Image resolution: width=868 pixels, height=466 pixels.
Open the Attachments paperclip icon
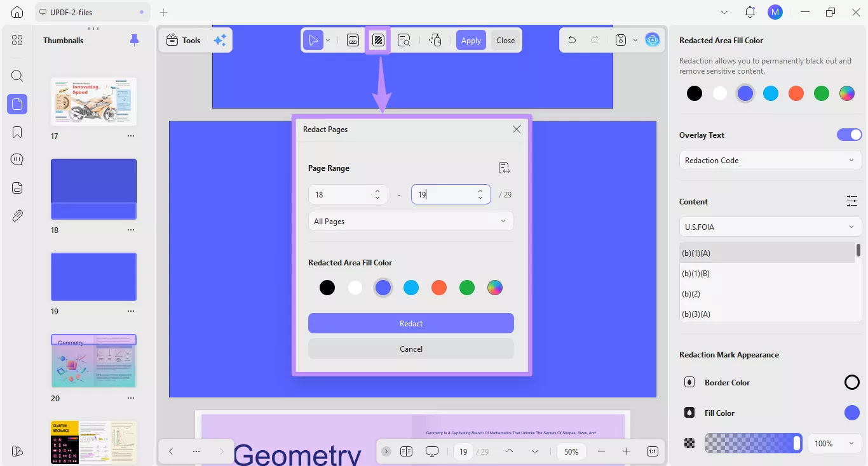17,216
